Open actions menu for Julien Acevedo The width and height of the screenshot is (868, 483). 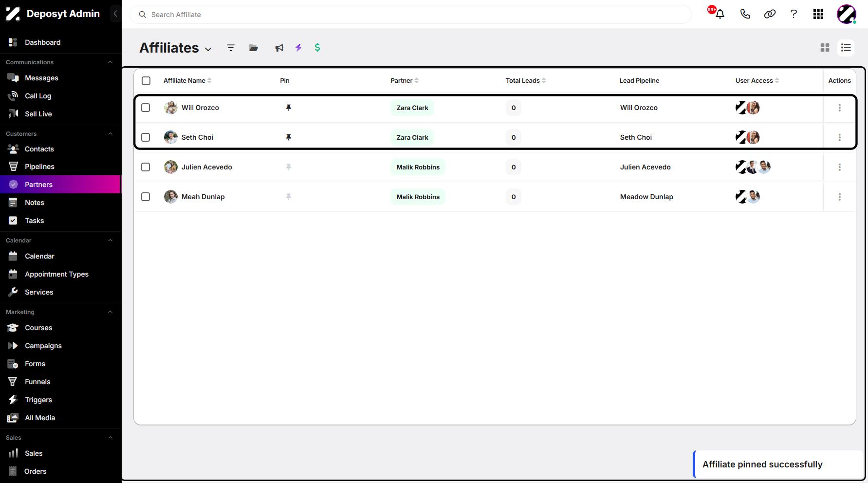point(840,167)
